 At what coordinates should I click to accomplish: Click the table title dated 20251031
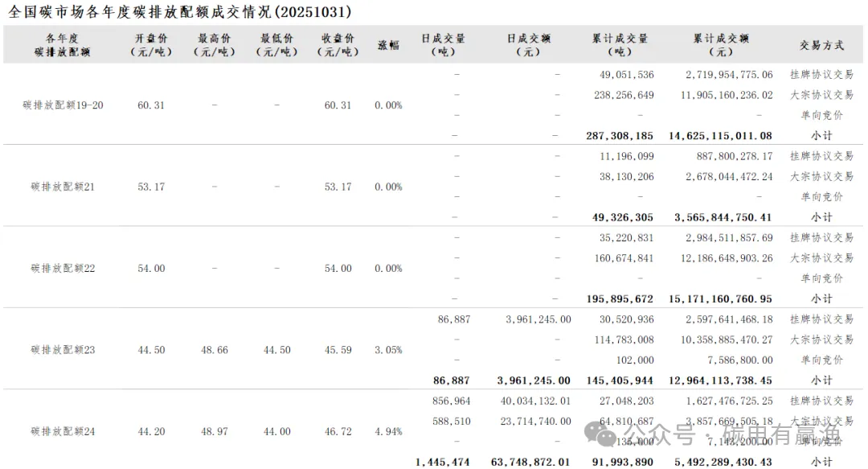pos(178,12)
